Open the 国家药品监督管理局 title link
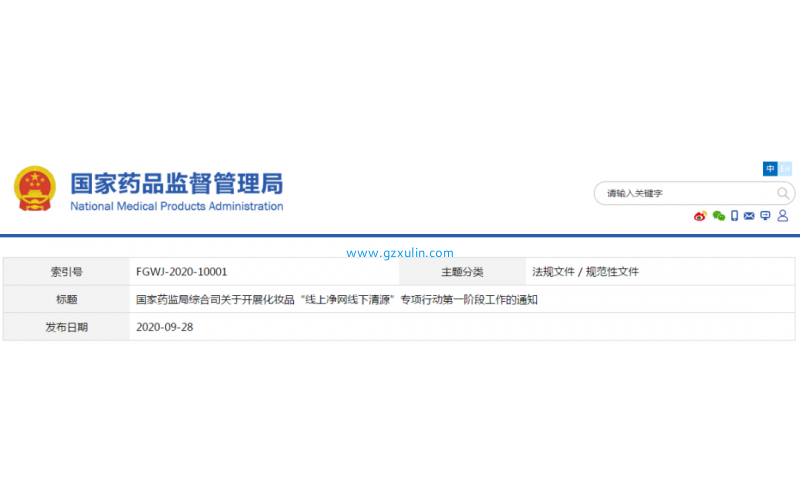 pos(177,184)
